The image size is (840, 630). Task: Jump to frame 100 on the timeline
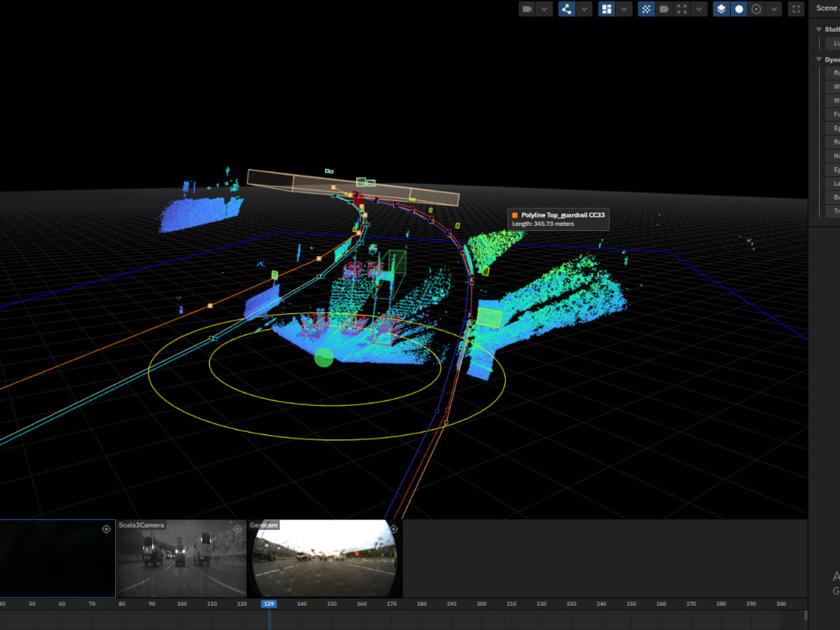(182, 604)
